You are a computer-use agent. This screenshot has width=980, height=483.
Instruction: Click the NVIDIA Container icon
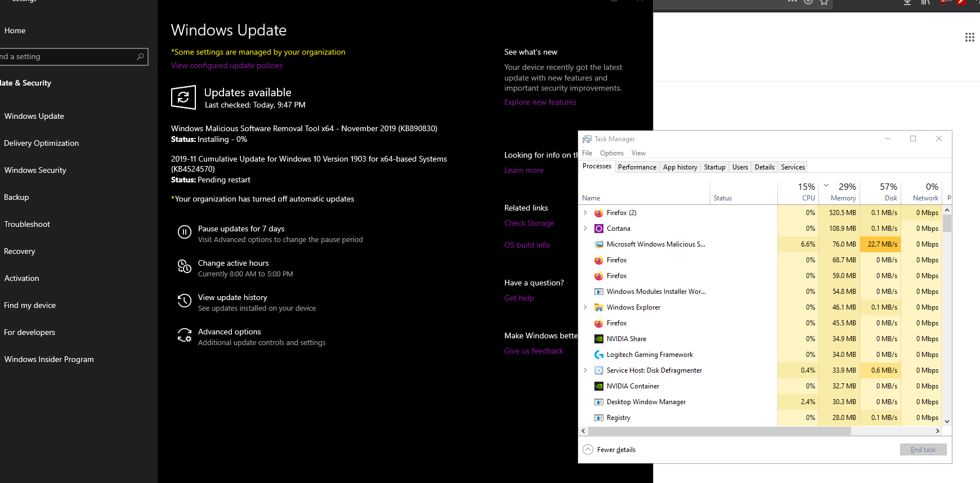[x=599, y=386]
